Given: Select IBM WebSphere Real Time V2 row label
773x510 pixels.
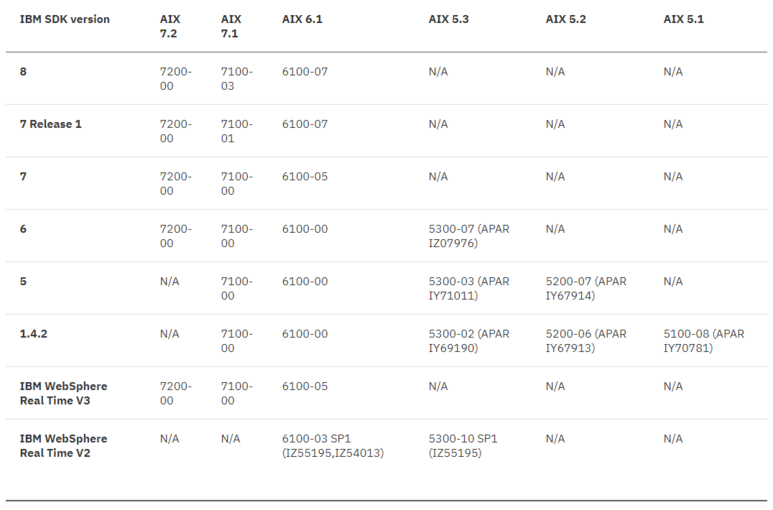Looking at the screenshot, I should coord(64,446).
